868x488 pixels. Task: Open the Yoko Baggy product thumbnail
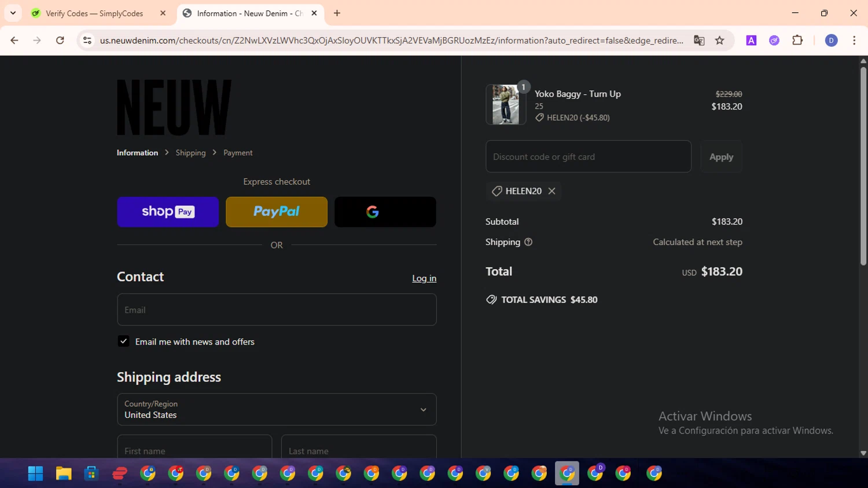(x=506, y=104)
